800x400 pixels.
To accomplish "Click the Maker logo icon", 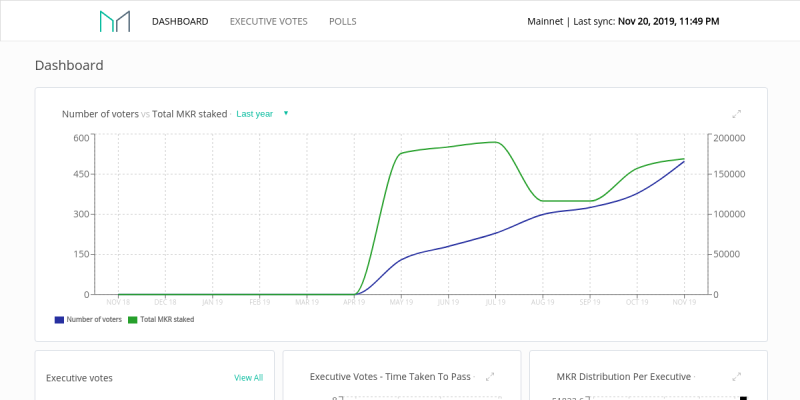I will pos(115,21).
